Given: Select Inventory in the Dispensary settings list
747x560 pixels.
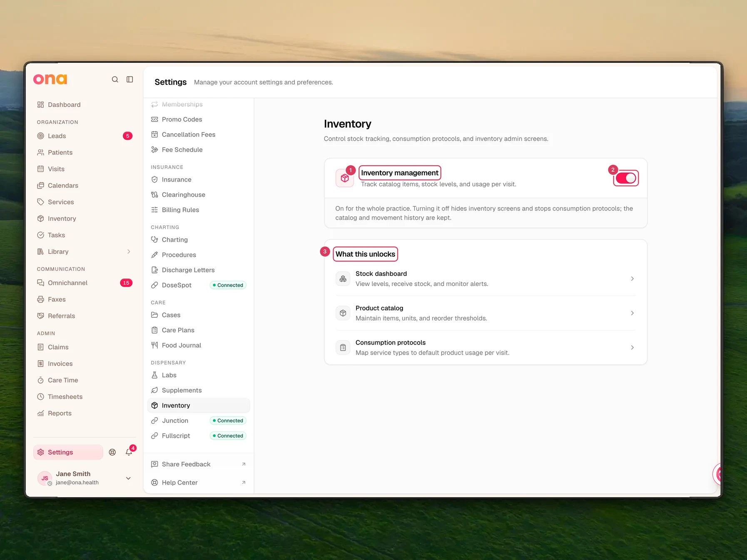Looking at the screenshot, I should point(199,406).
